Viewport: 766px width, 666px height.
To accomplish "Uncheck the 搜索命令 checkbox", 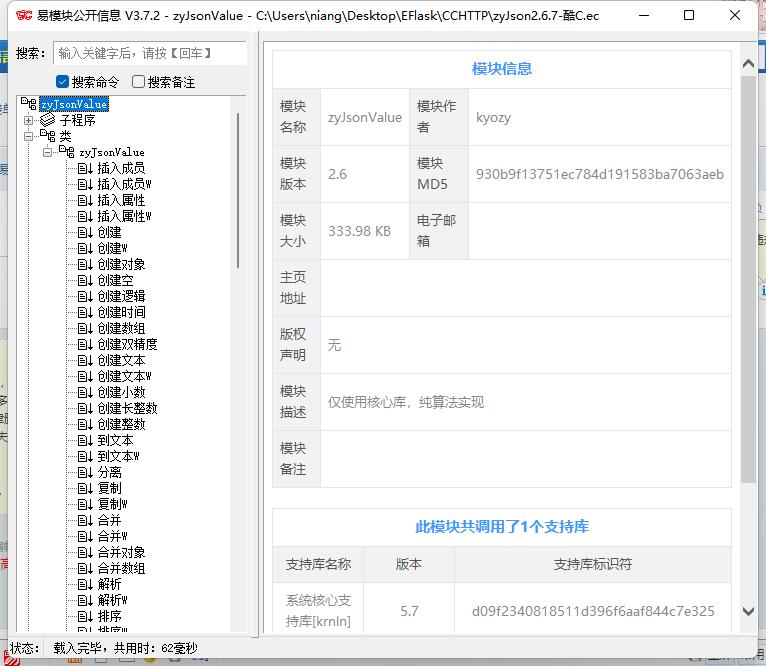I will tap(63, 82).
